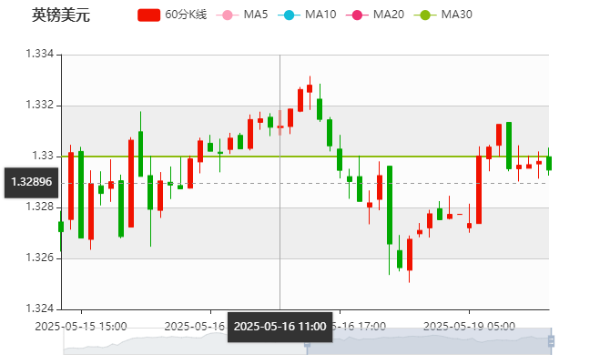The width and height of the screenshot is (610, 364).
Task: Click the magenta MA20 legend marker icon
Action: click(x=356, y=15)
